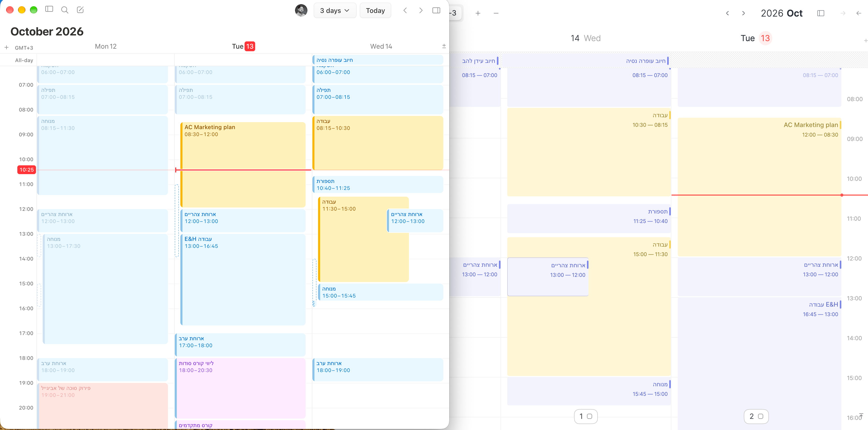This screenshot has height=430, width=868.
Task: Expand all-day section with the ± icon
Action: (444, 46)
